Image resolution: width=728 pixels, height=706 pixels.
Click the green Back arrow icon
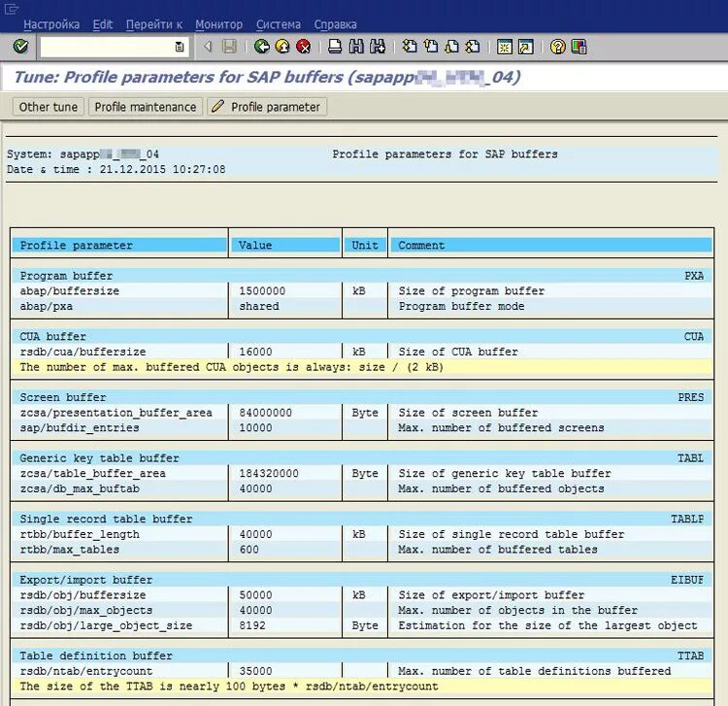(x=262, y=47)
